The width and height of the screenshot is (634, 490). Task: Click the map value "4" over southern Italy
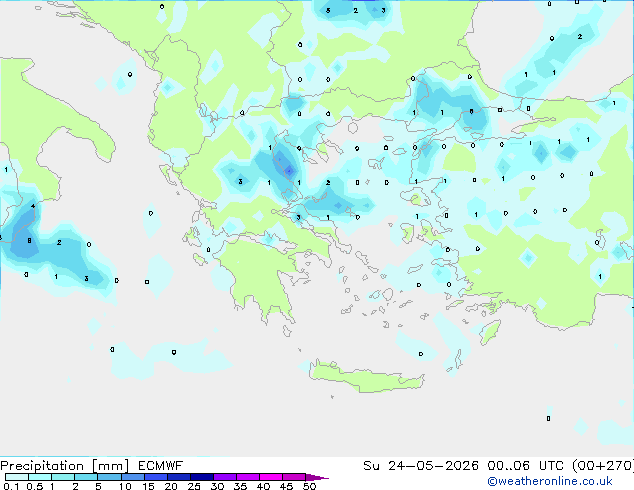[x=33, y=206]
